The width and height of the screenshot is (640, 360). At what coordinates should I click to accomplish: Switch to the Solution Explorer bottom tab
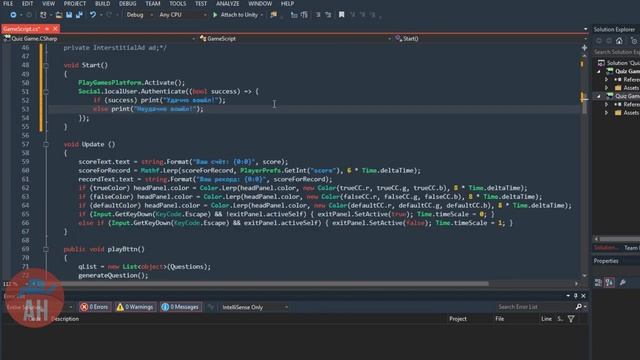click(x=606, y=248)
